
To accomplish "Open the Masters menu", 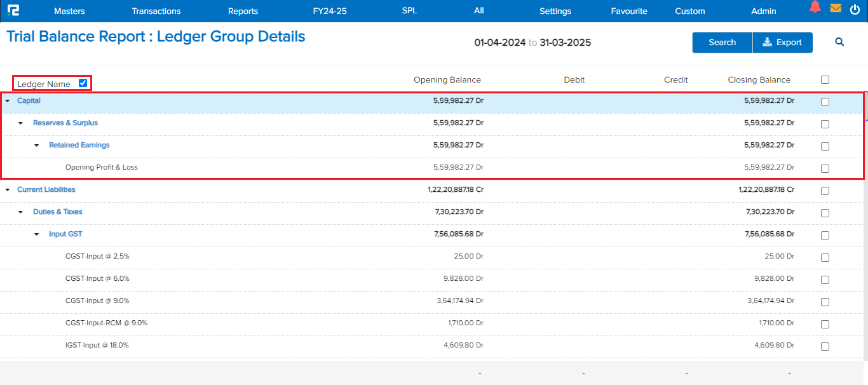I will coord(69,11).
